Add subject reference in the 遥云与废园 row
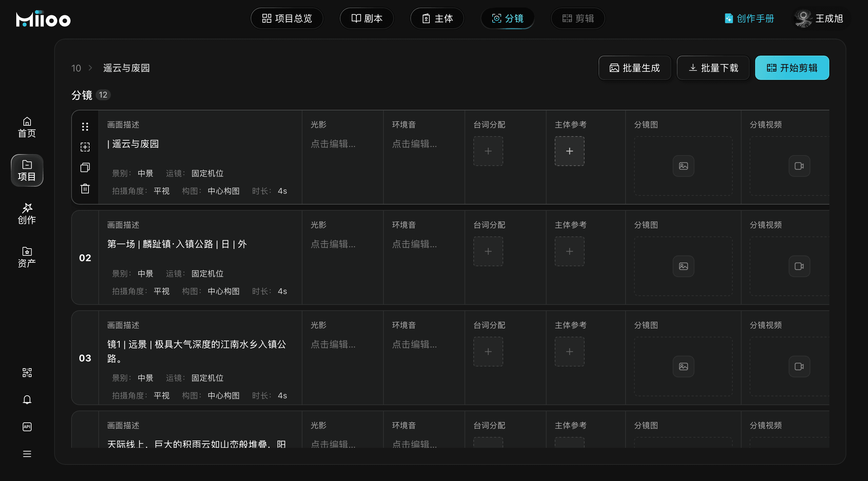This screenshot has width=868, height=481. (570, 151)
